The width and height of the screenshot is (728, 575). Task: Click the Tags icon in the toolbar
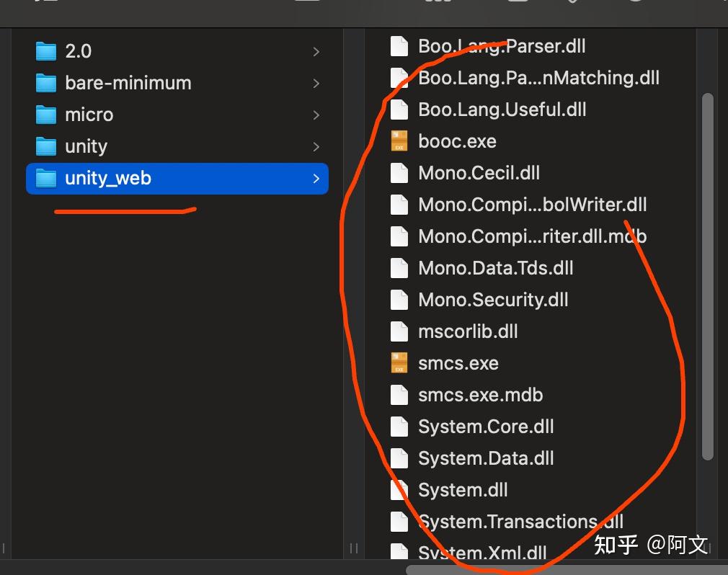tap(573, 4)
